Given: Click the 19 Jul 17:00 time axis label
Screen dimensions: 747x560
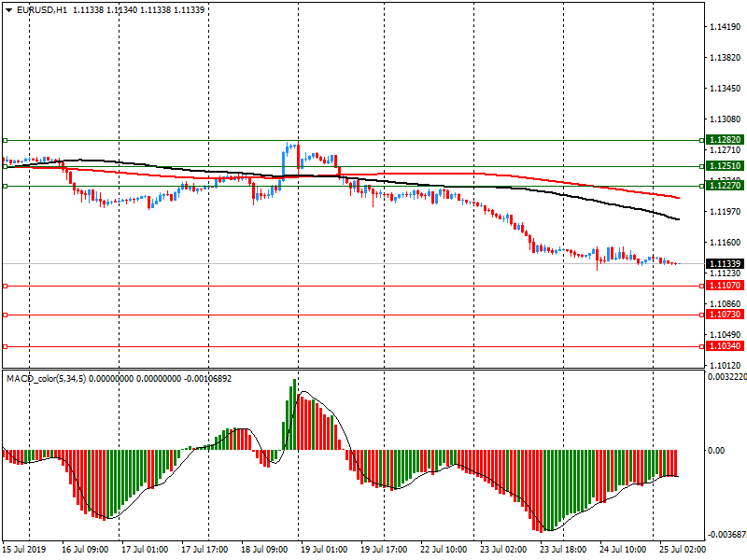Looking at the screenshot, I should [384, 550].
